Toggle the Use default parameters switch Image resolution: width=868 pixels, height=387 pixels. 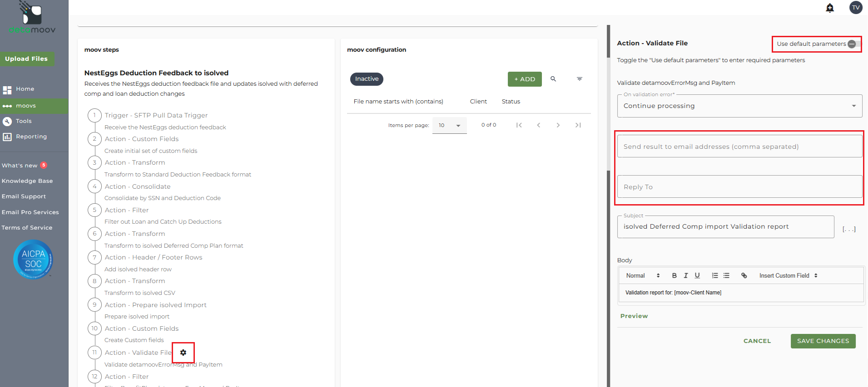853,44
